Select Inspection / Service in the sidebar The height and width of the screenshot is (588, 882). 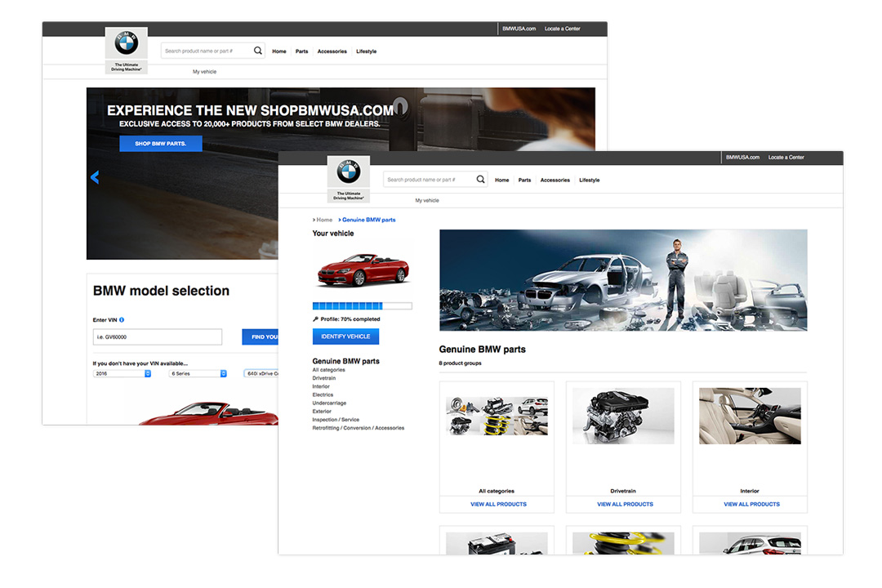pos(336,420)
